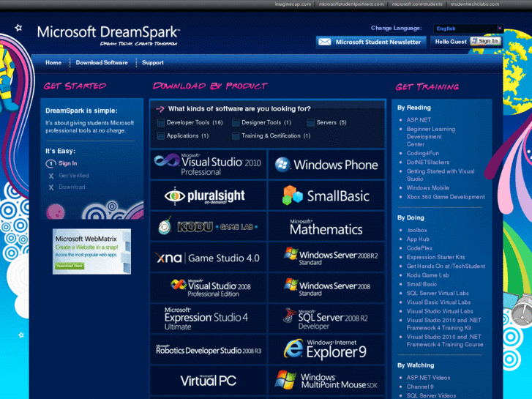Viewport: 532px width, 399px height.
Task: Open the Coding4Fun link under By Reading
Action: (x=422, y=153)
